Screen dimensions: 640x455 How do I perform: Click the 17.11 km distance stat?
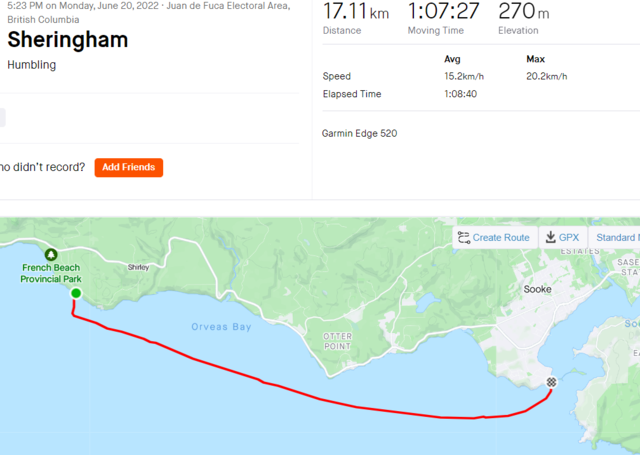355,12
